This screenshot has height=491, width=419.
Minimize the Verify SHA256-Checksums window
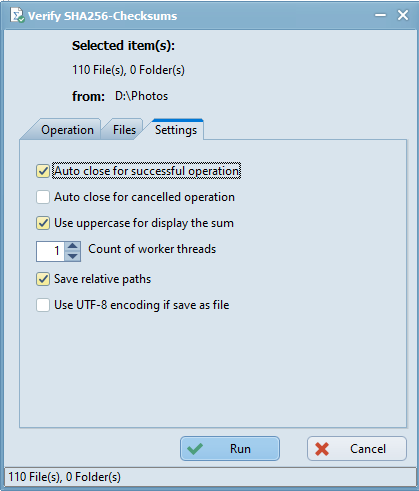click(380, 15)
